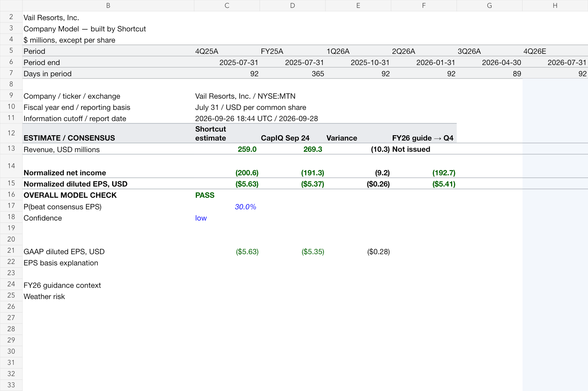Select 'July 31 / USD per common share' cell

coord(251,107)
